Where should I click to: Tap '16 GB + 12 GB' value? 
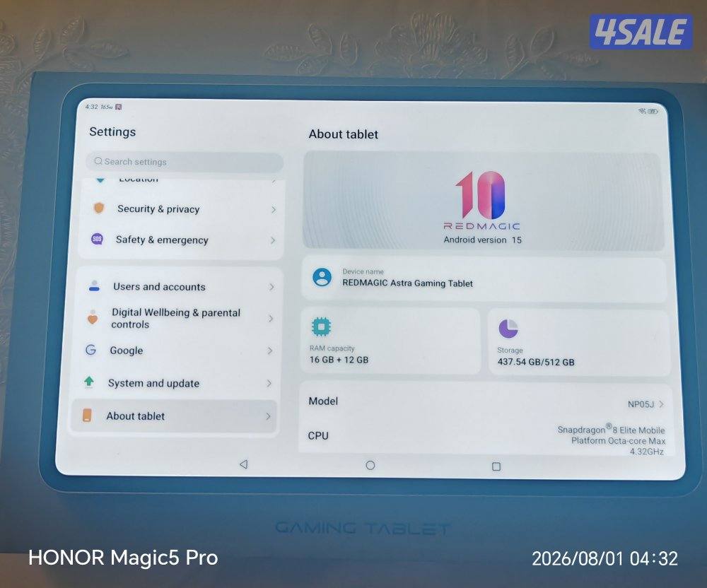click(339, 360)
